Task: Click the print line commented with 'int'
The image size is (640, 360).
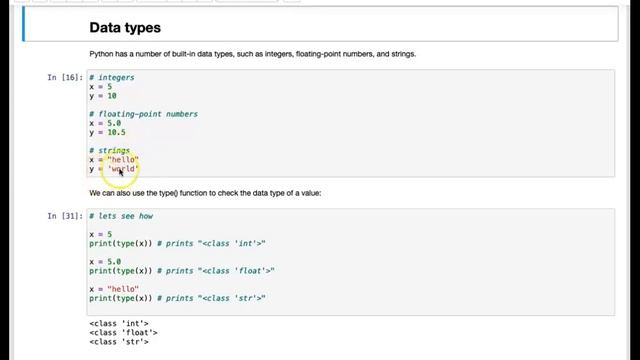Action: tap(178, 244)
